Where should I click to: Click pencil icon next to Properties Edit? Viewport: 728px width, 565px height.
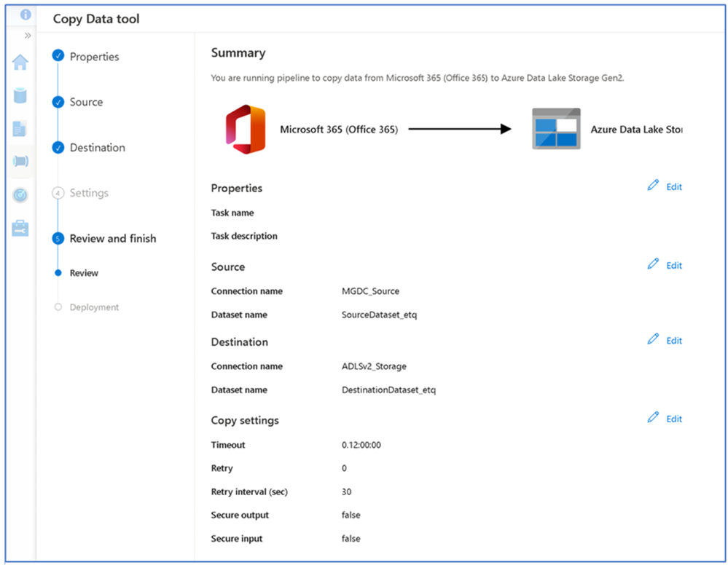653,185
